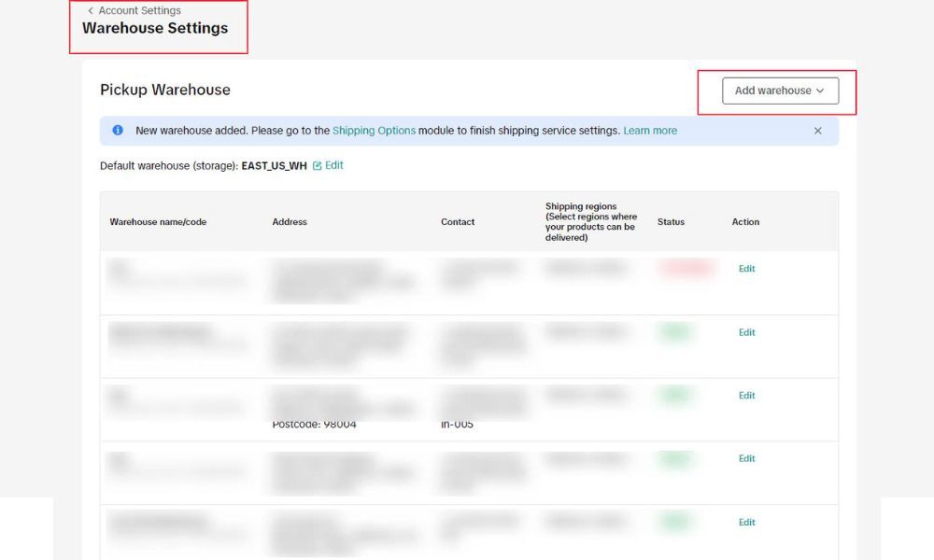
Task: Go back to Account Settings
Action: (134, 10)
